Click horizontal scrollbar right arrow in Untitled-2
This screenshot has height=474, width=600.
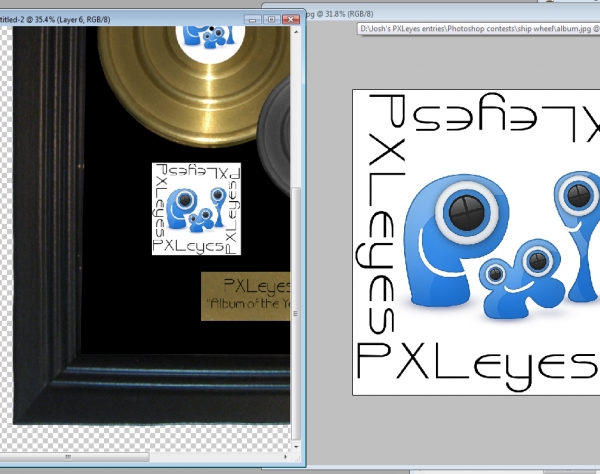[x=285, y=456]
